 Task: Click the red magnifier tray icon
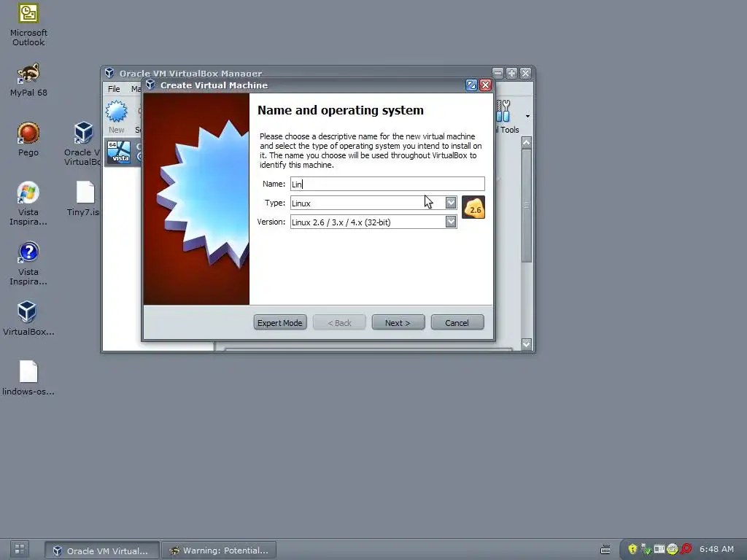[x=686, y=549]
